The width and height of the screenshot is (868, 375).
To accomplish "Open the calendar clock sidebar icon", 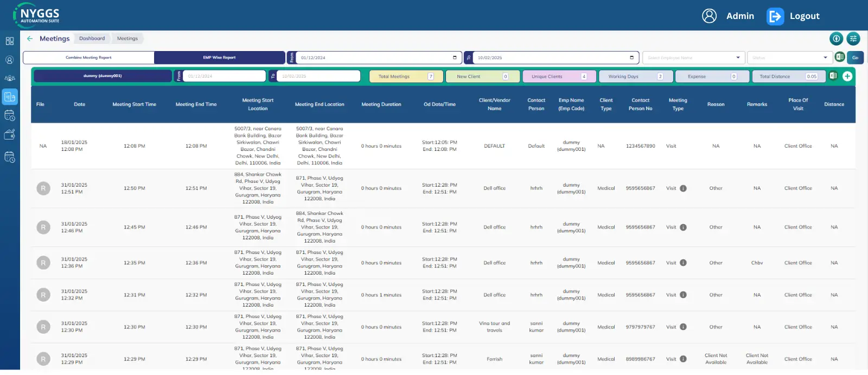I will (x=10, y=115).
